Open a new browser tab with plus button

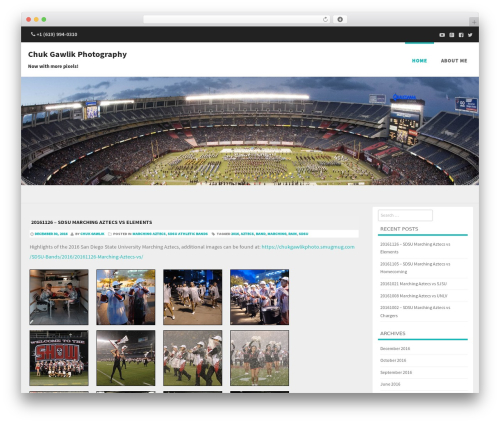click(x=474, y=22)
